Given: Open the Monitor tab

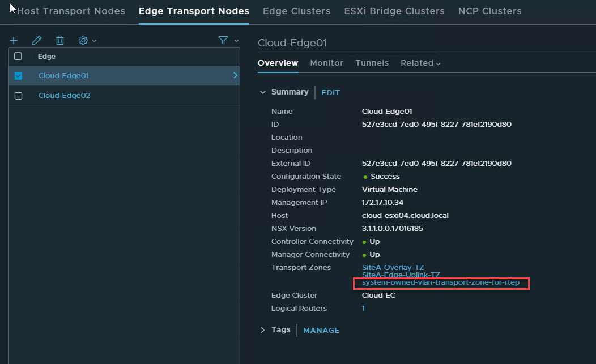Looking at the screenshot, I should point(326,63).
